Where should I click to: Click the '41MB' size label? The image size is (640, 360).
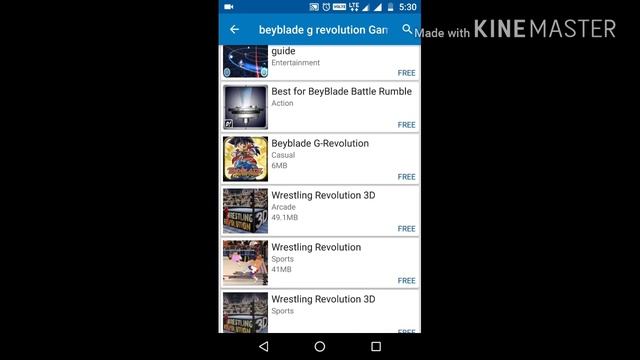point(281,269)
